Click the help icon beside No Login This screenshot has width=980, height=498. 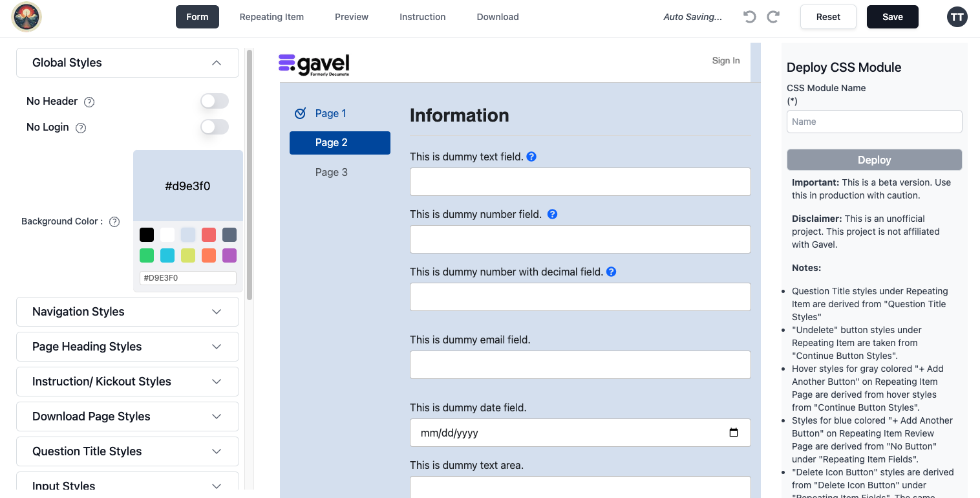(81, 127)
